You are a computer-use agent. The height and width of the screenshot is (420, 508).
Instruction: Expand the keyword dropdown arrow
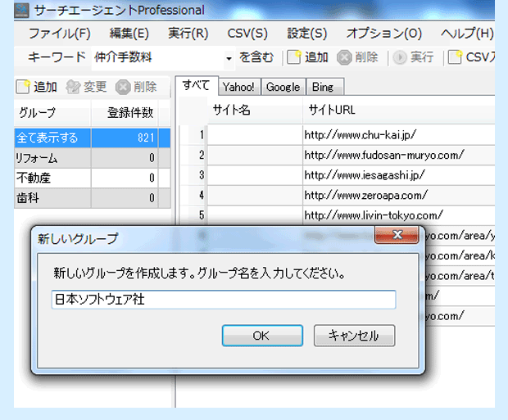pos(229,58)
